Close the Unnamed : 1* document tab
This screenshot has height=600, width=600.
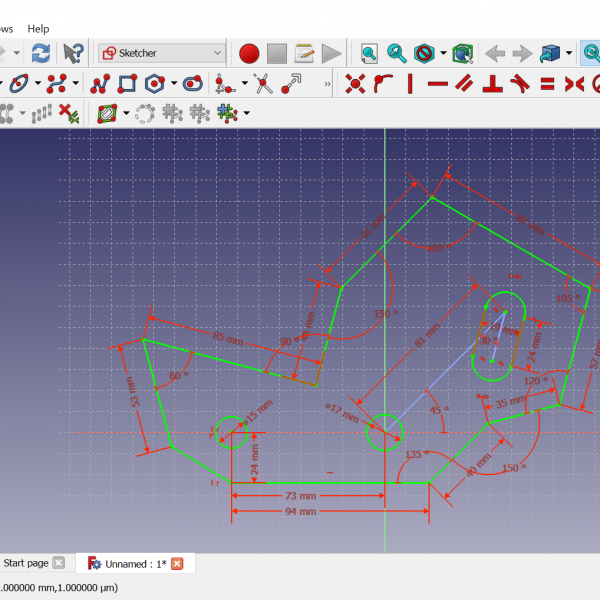pos(177,564)
